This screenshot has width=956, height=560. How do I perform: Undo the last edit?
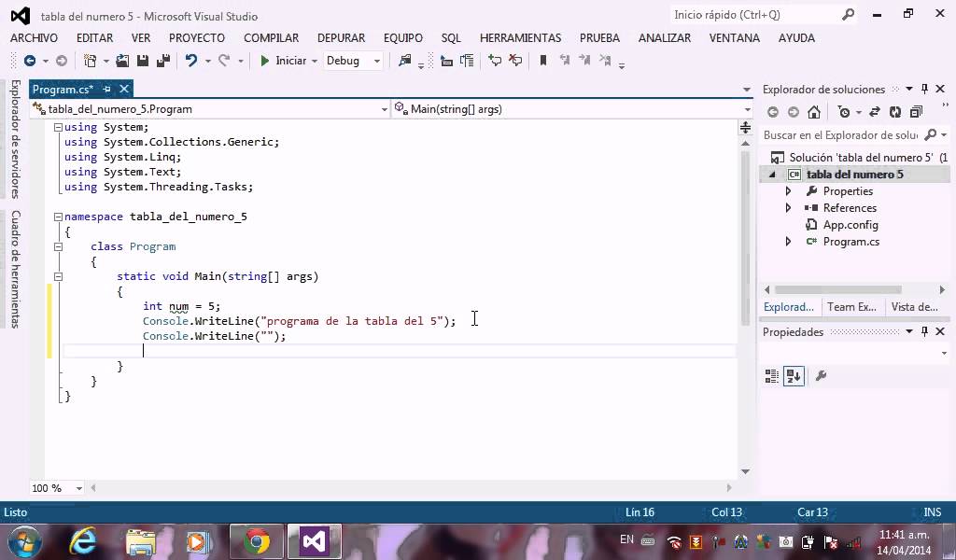click(191, 61)
